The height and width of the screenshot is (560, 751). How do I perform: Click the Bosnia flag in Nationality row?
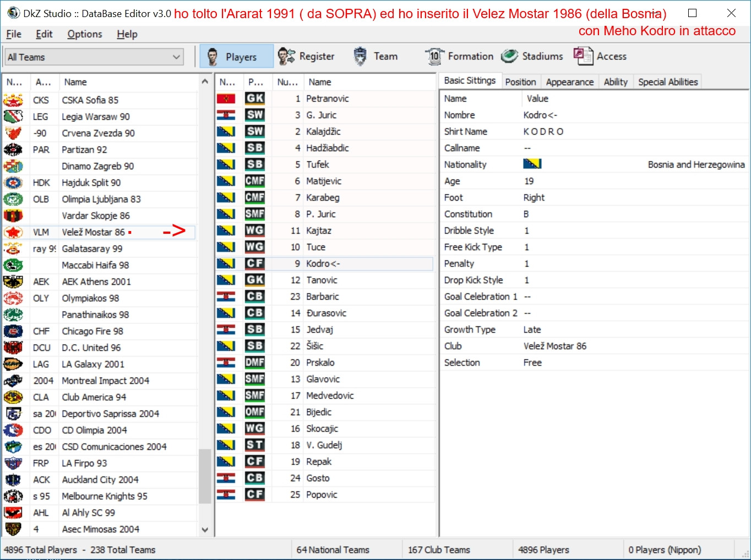point(532,164)
